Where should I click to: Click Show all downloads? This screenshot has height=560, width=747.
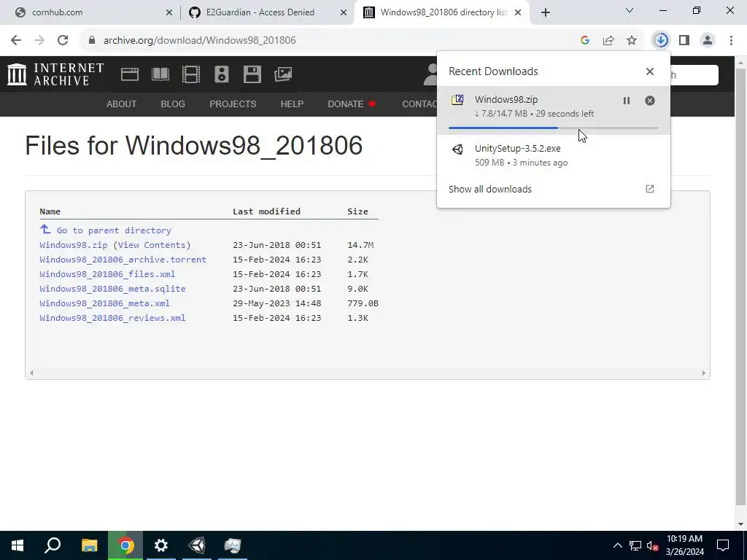point(490,189)
